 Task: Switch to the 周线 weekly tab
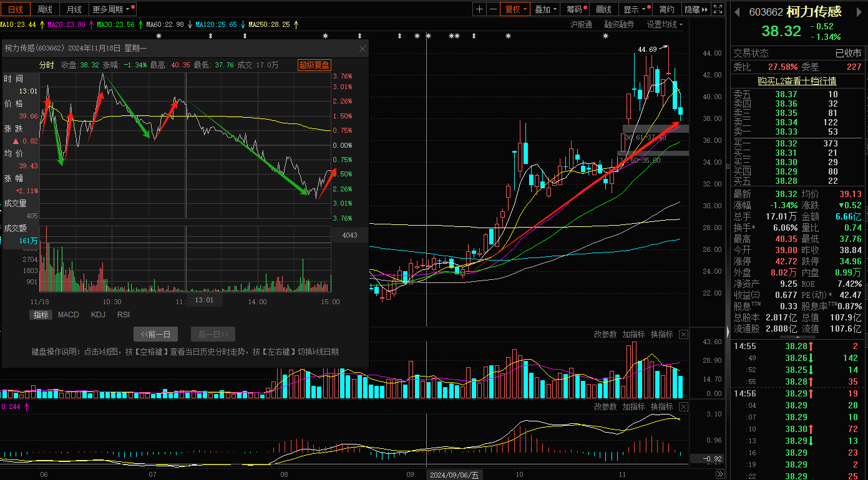[45, 9]
